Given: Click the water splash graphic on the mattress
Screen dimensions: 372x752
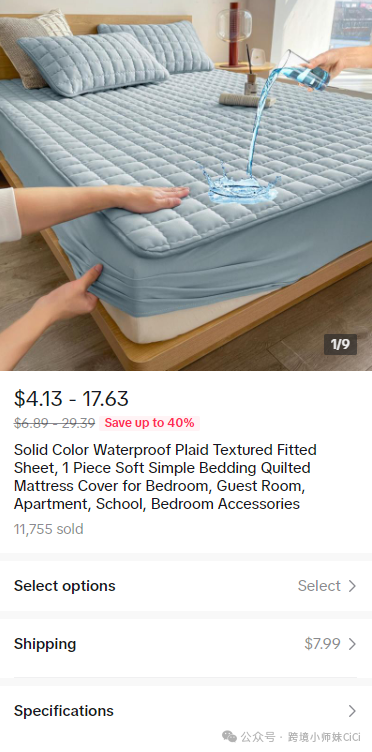Looking at the screenshot, I should coord(240,185).
